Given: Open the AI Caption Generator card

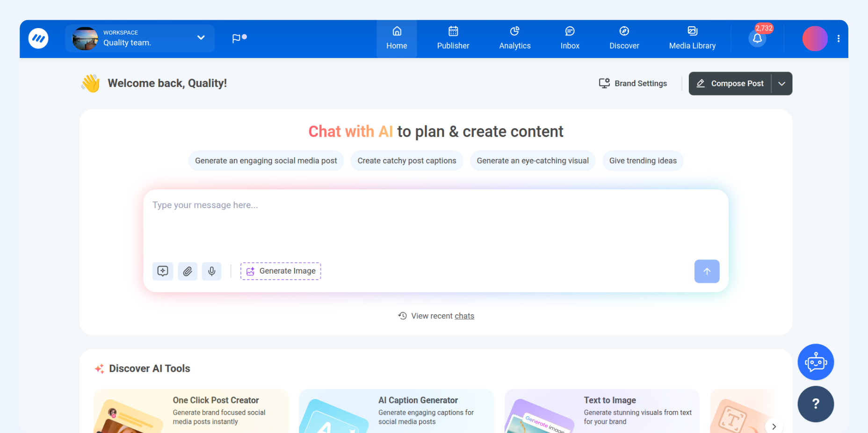Looking at the screenshot, I should 397,411.
